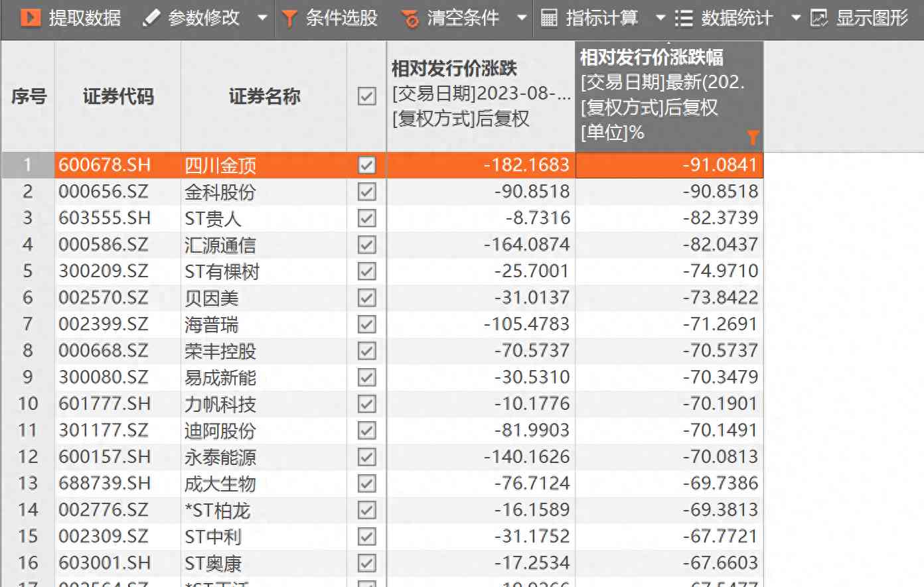The height and width of the screenshot is (587, 924).
Task: Click the 序号 column header
Action: coord(29,96)
